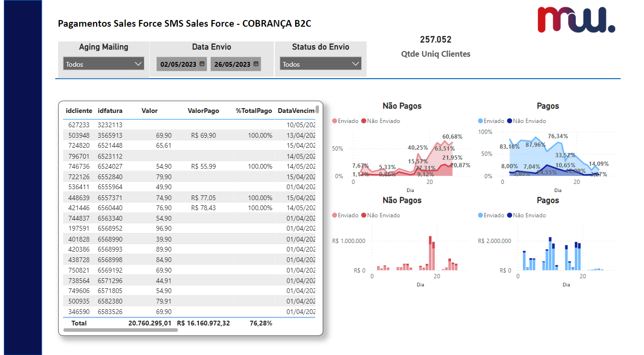
Task: Select idfatura cell 6552840
Action: [x=110, y=177]
